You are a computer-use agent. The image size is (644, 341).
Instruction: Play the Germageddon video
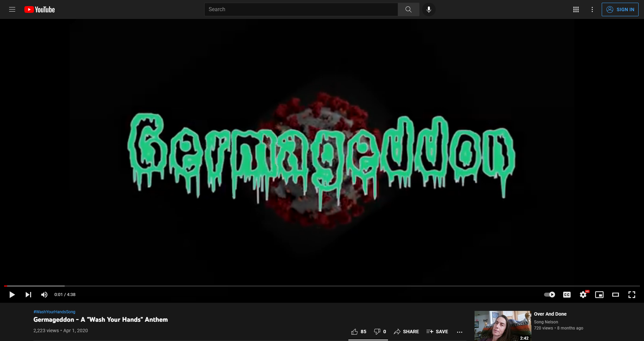[12, 295]
